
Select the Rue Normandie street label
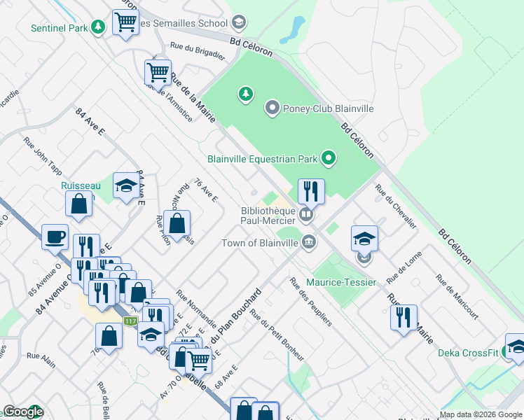pos(196,309)
